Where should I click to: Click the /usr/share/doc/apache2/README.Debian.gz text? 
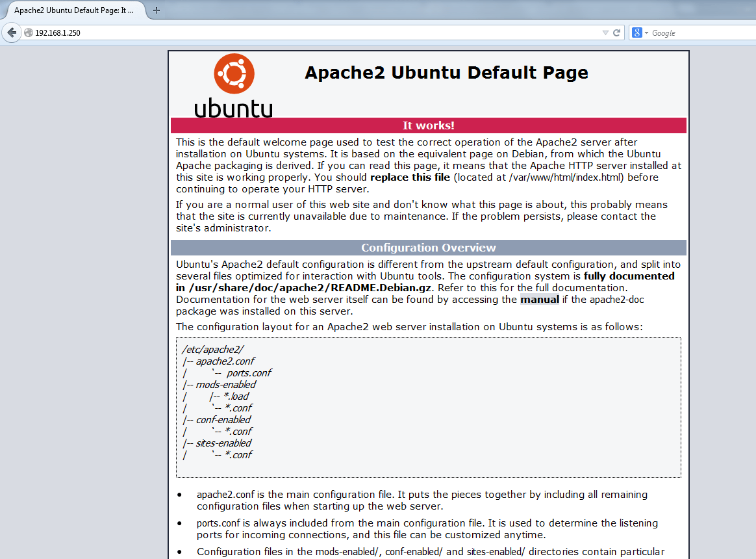coord(310,288)
